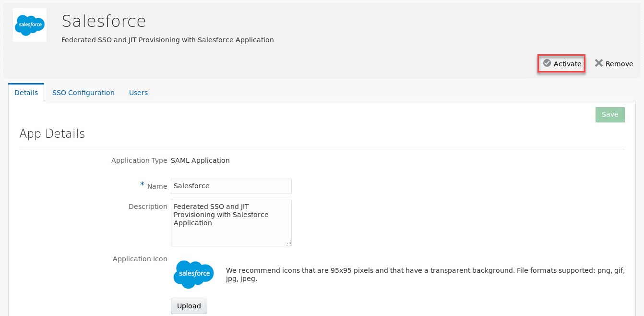Click the Name field label

[157, 186]
